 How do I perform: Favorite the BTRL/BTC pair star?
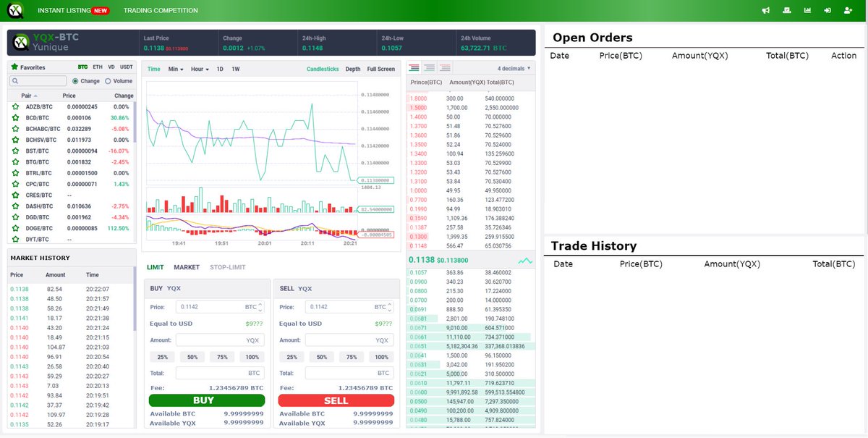(15, 173)
